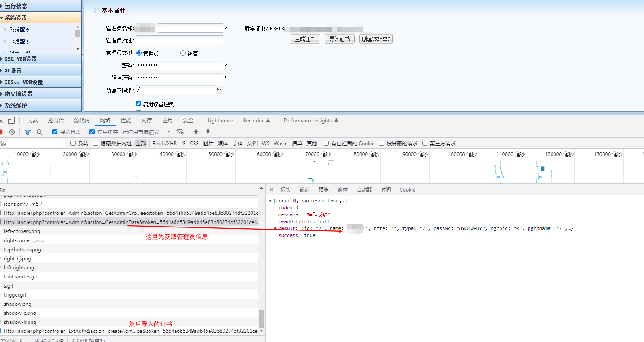
Task: Toggle the device toolbar icon
Action: pos(10,121)
